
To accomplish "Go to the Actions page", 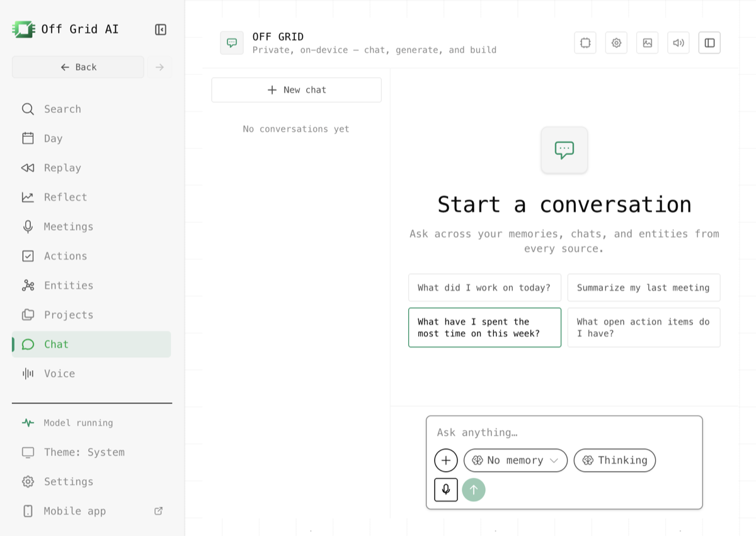I will click(91, 256).
